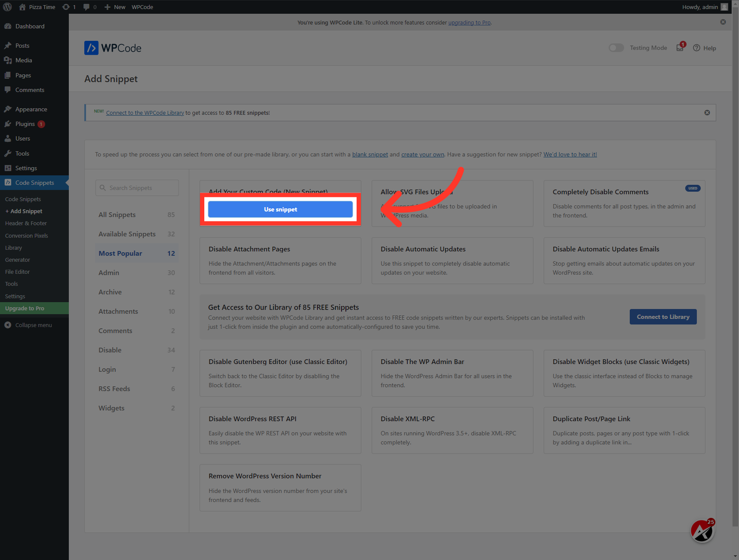
Task: Open the notifications envelope with badge 1
Action: 680,48
